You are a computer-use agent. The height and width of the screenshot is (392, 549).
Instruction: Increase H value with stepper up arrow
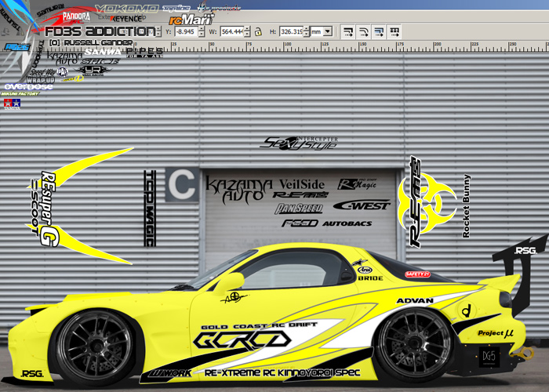(307, 29)
